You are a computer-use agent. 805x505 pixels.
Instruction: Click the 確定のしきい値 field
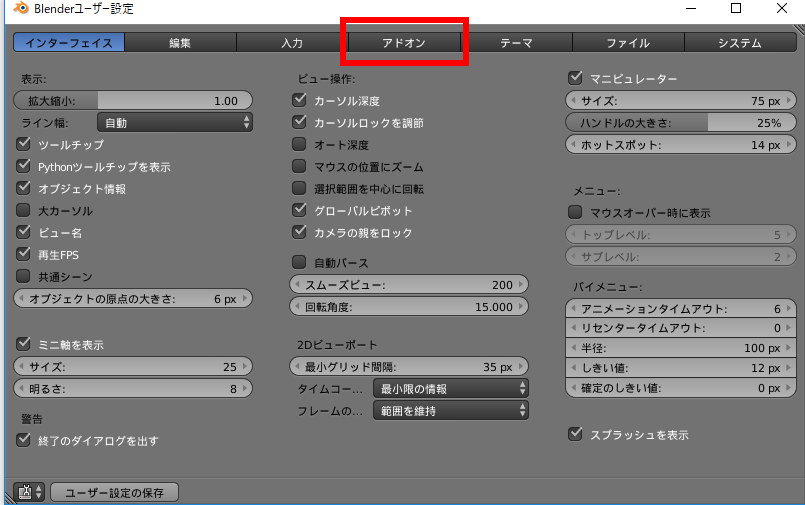click(681, 388)
